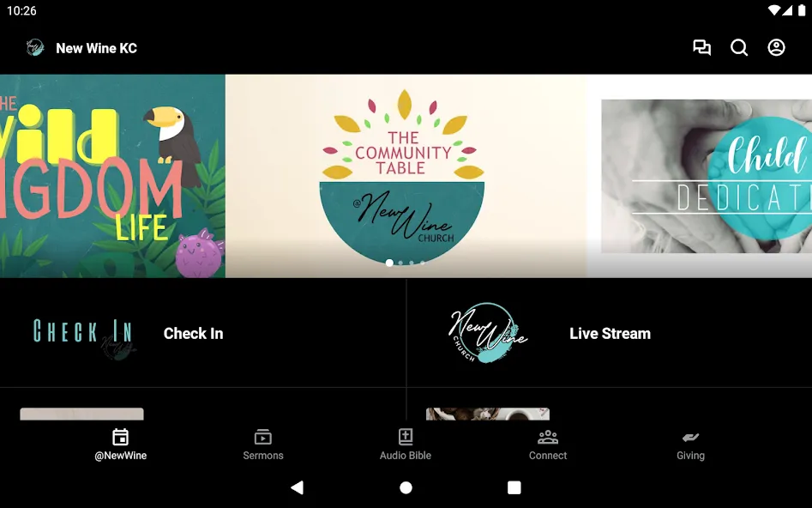This screenshot has height=508, width=812.
Task: Switch to the Connect tab
Action: coord(548,444)
